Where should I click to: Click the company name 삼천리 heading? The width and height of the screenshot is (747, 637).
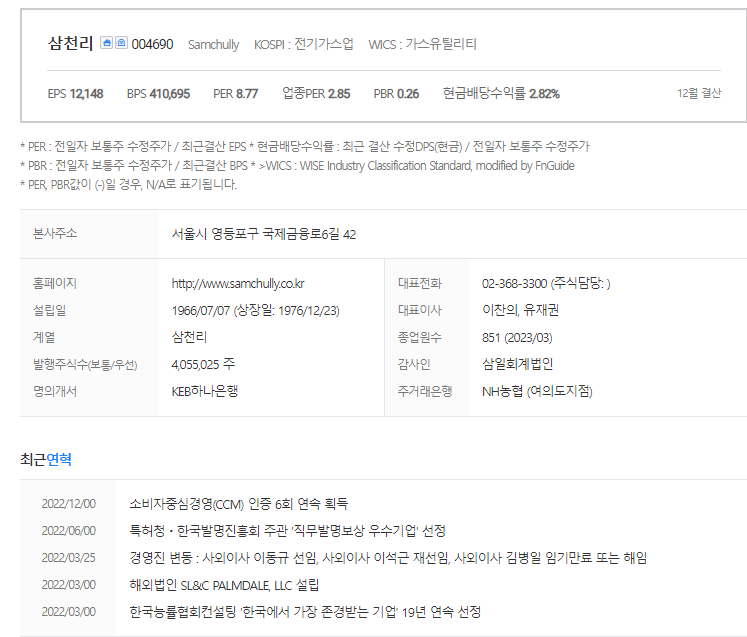click(x=71, y=43)
